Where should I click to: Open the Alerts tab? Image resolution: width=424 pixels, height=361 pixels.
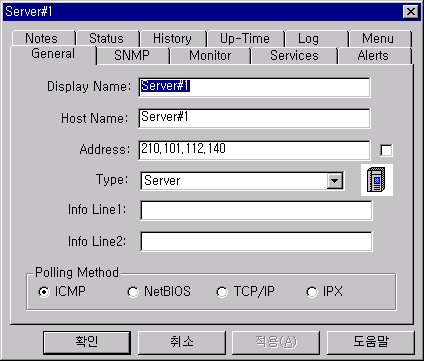(x=375, y=56)
